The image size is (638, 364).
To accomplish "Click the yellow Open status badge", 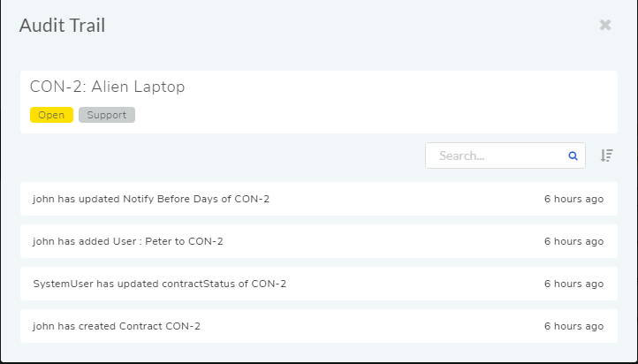I will (x=51, y=115).
